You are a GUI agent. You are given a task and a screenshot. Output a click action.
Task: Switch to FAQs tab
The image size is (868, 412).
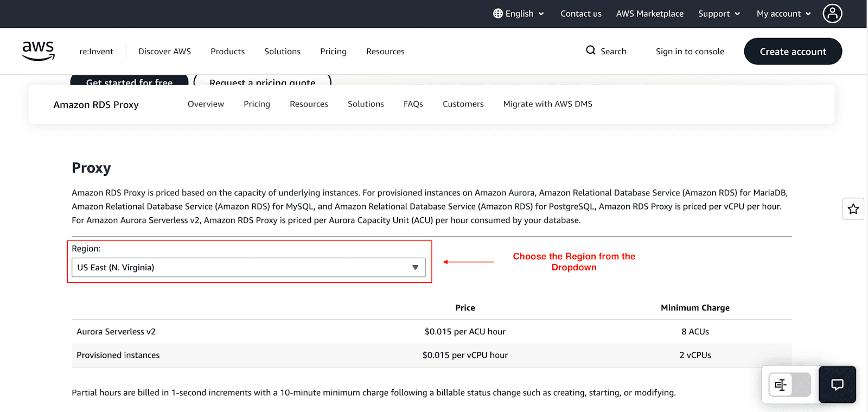[x=413, y=104]
